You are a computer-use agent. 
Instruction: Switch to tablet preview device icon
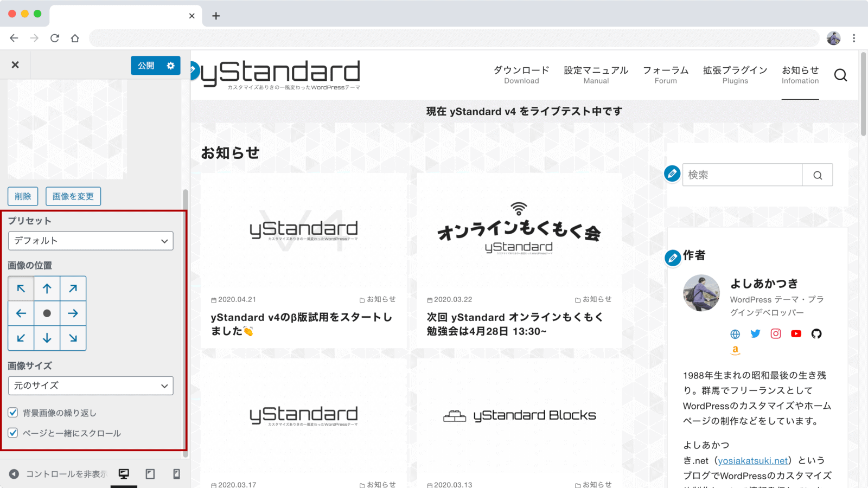(x=150, y=474)
